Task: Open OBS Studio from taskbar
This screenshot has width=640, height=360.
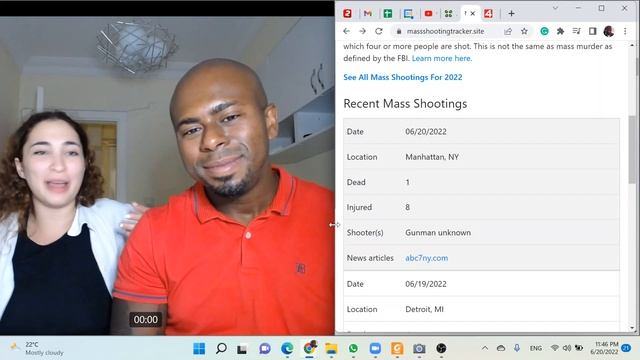Action: click(x=441, y=349)
